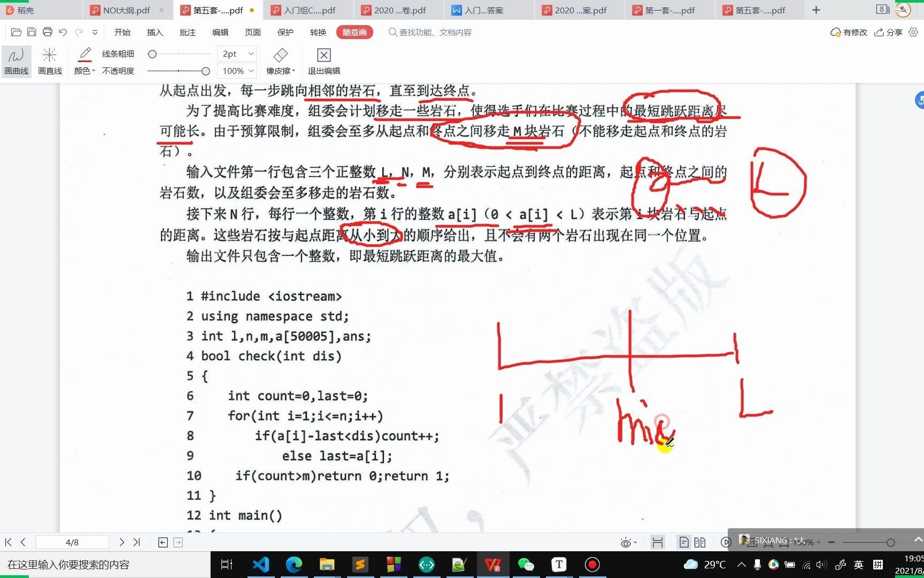Screen dimensions: 924x578
Task: Click the single page view icon
Action: pos(683,542)
